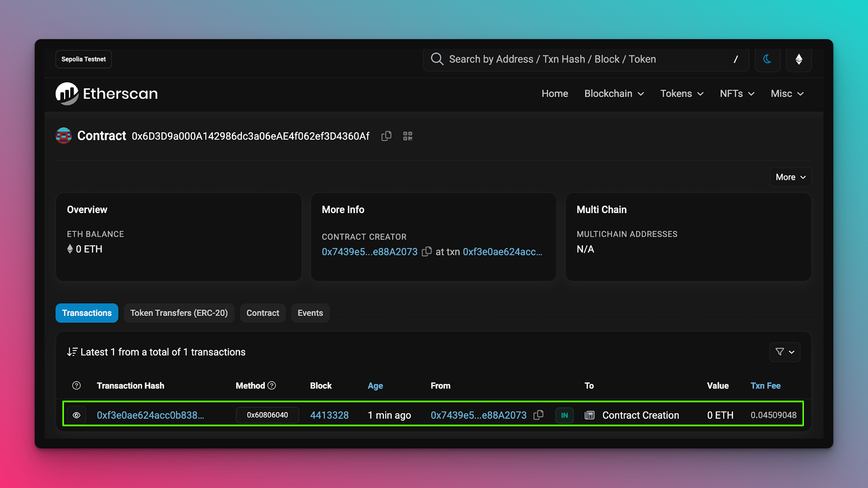Click the Sepolia Testnet badge

click(x=84, y=59)
